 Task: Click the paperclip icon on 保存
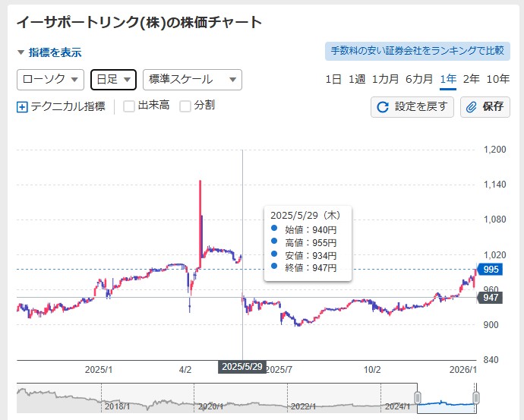coord(472,107)
